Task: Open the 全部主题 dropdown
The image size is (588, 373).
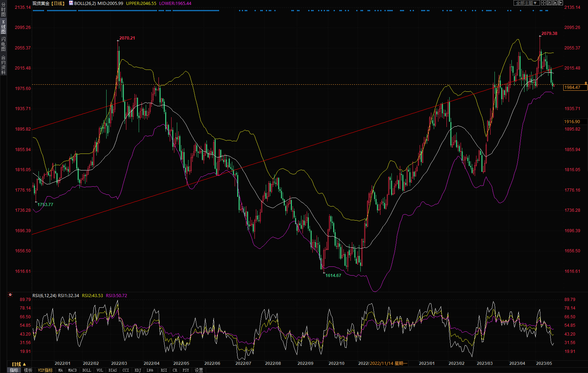Action: click(526, 3)
